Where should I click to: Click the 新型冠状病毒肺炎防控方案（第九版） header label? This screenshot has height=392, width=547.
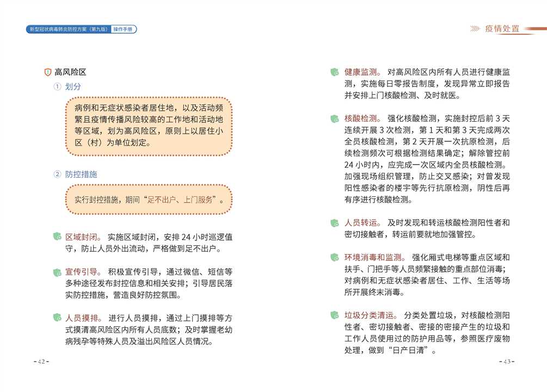click(69, 29)
